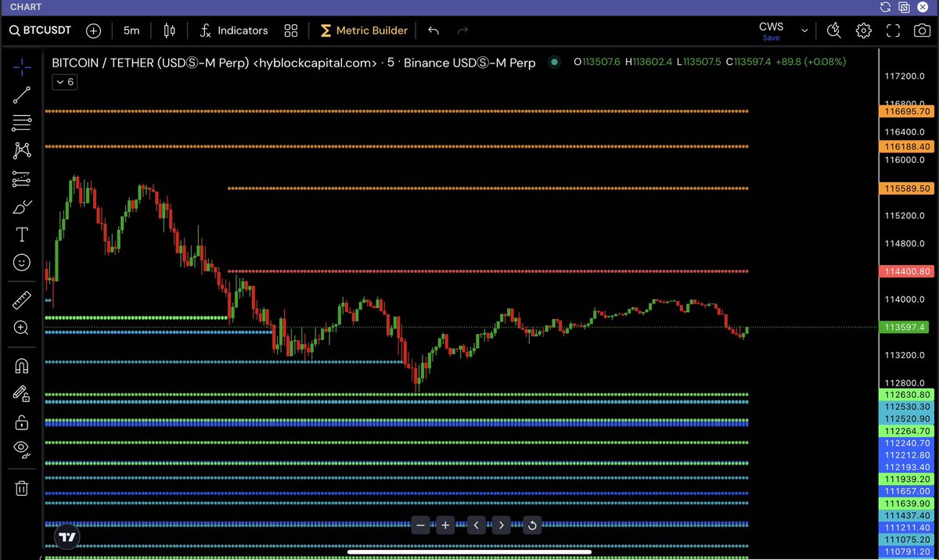Image resolution: width=939 pixels, height=560 pixels.
Task: Open the BTCUSDT symbol search
Action: click(x=40, y=31)
